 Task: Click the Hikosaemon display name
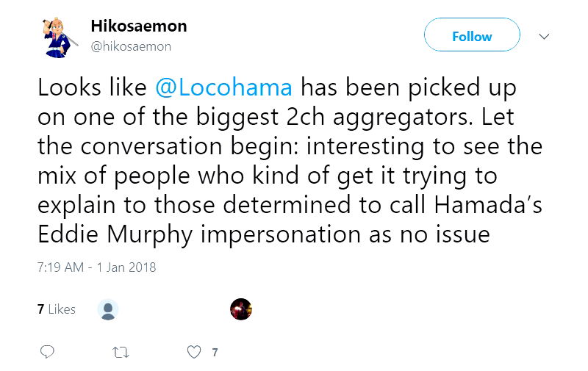(x=138, y=26)
